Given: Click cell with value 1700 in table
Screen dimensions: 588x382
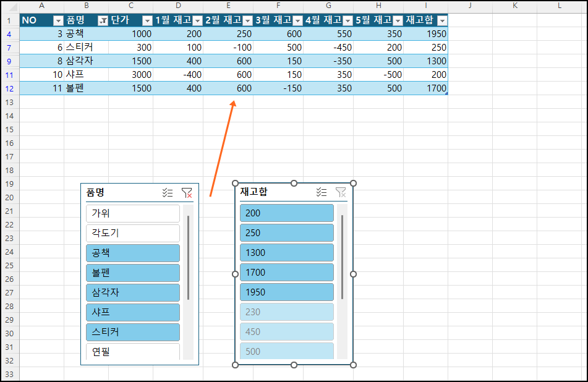Looking at the screenshot, I should pos(425,88).
